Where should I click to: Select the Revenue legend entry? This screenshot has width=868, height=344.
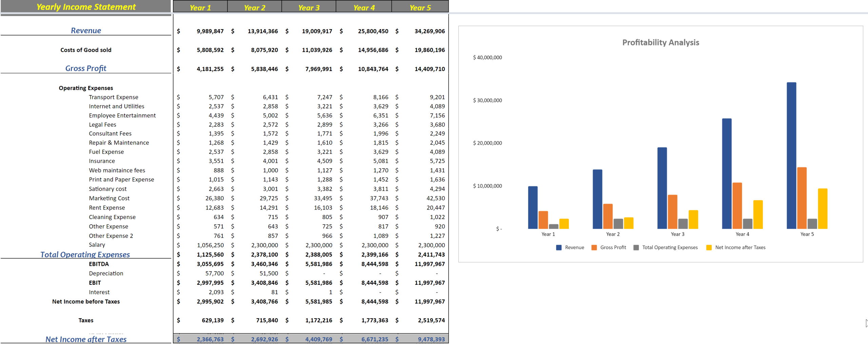[x=575, y=247]
